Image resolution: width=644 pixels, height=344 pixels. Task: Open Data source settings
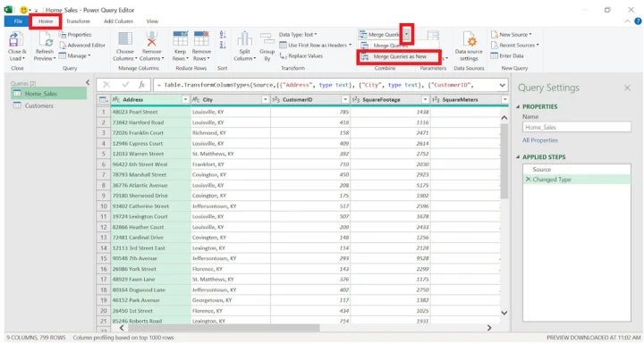469,40
